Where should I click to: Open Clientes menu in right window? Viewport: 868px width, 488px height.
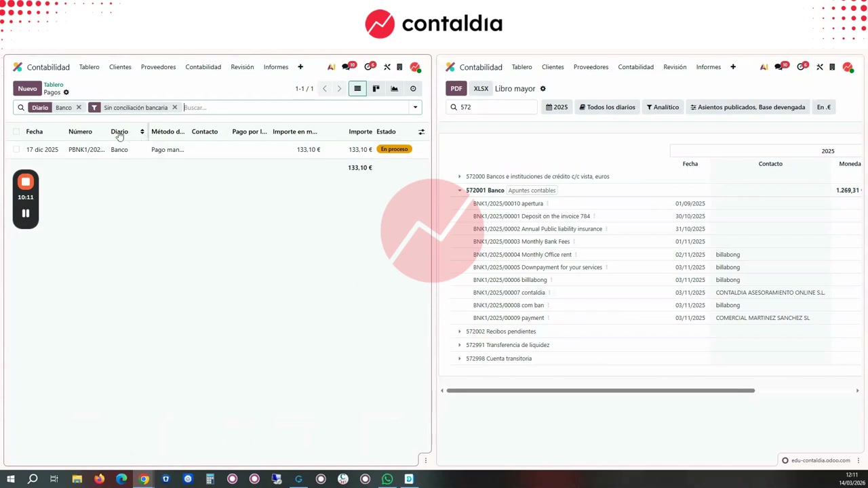(x=553, y=67)
